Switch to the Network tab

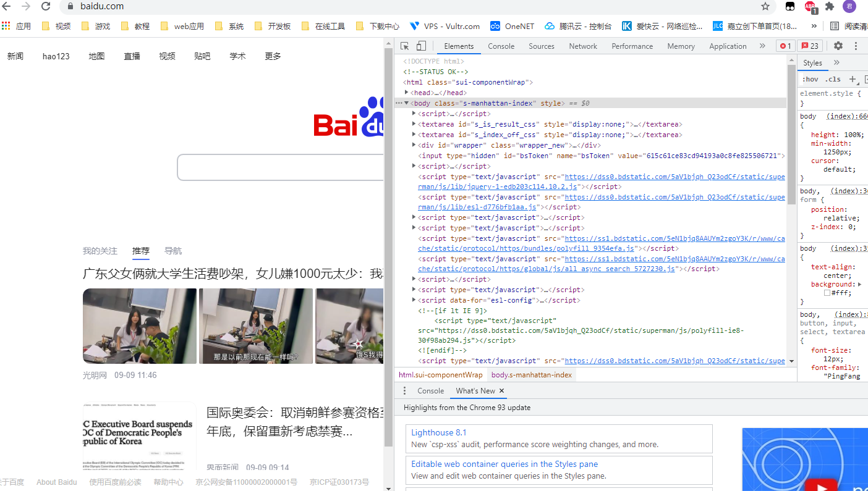click(x=583, y=46)
